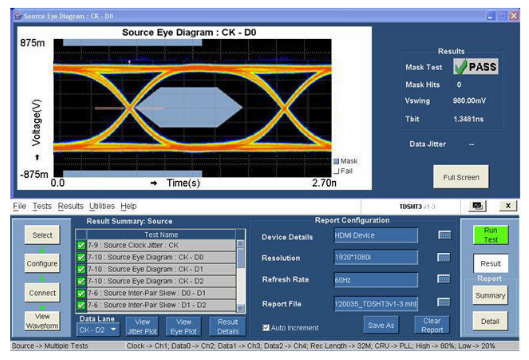Open keypad for Resolution field
The height and width of the screenshot is (360, 529).
444,258
